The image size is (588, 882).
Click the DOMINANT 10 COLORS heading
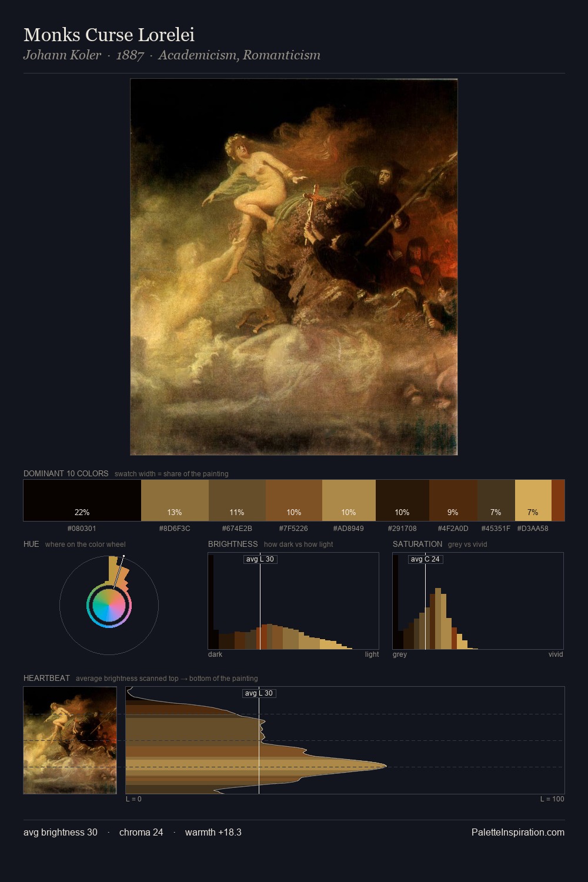tap(66, 473)
